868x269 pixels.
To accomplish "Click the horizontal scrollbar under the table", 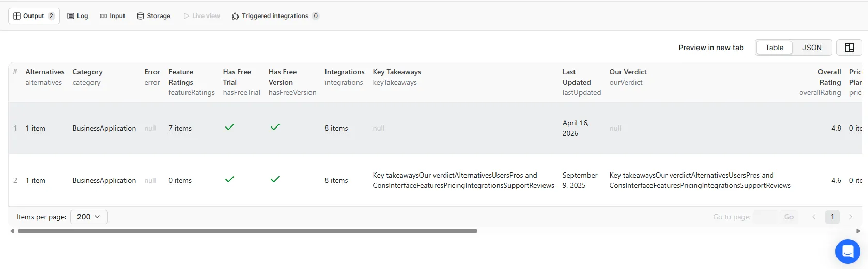I will tap(247, 231).
